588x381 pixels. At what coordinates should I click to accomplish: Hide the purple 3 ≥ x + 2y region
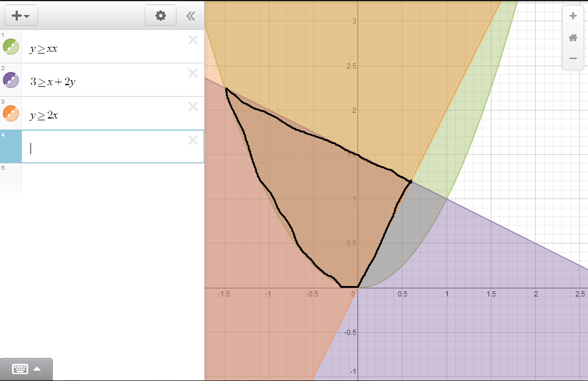click(x=11, y=81)
